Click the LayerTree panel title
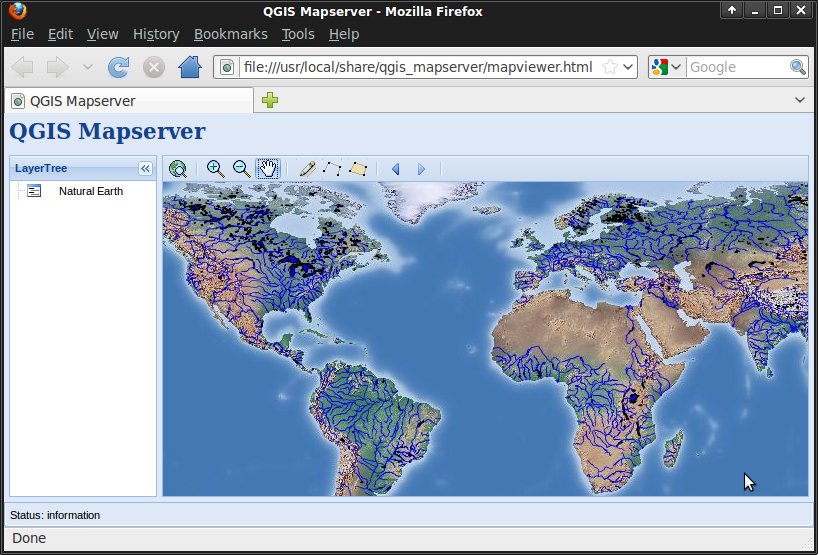This screenshot has height=555, width=818. 41,168
